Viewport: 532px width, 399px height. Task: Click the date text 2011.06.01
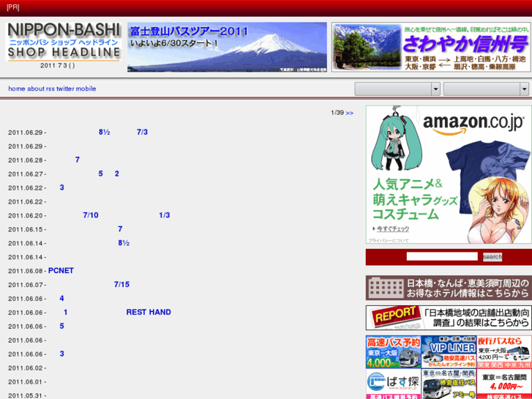click(x=26, y=382)
